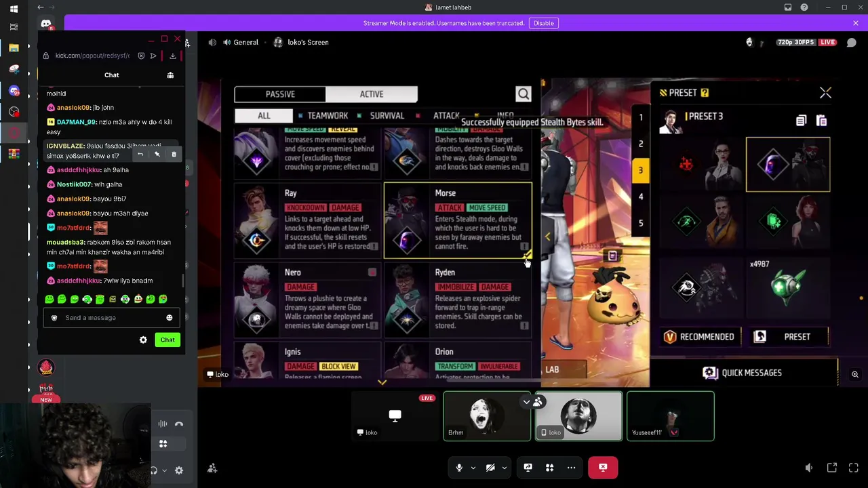Disable Streamer Mode from the purple banner
The width and height of the screenshot is (868, 488).
(x=543, y=23)
